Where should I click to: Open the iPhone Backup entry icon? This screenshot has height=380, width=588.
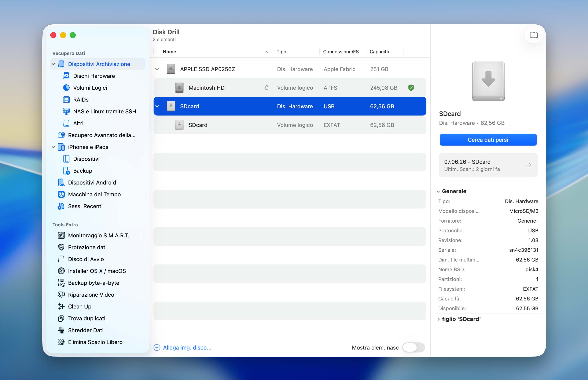click(x=66, y=171)
